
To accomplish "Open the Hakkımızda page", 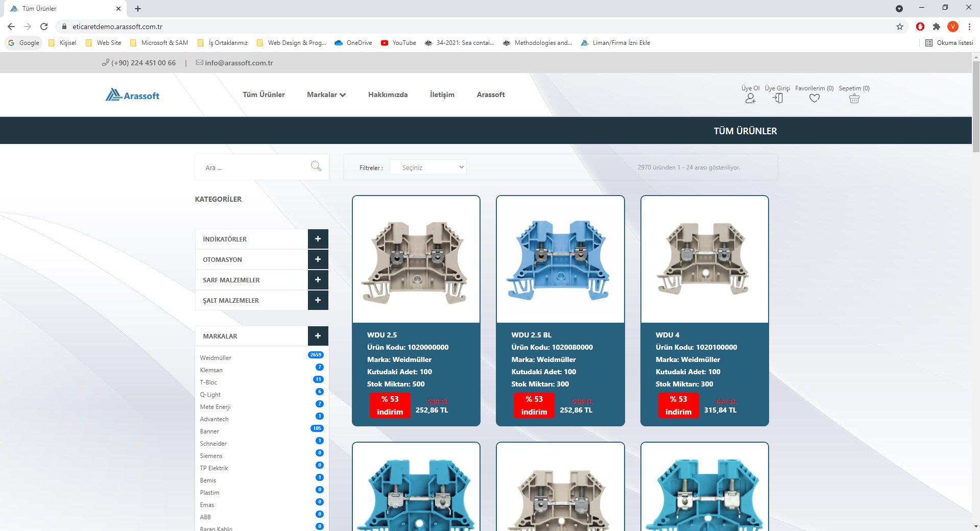I will 388,94.
